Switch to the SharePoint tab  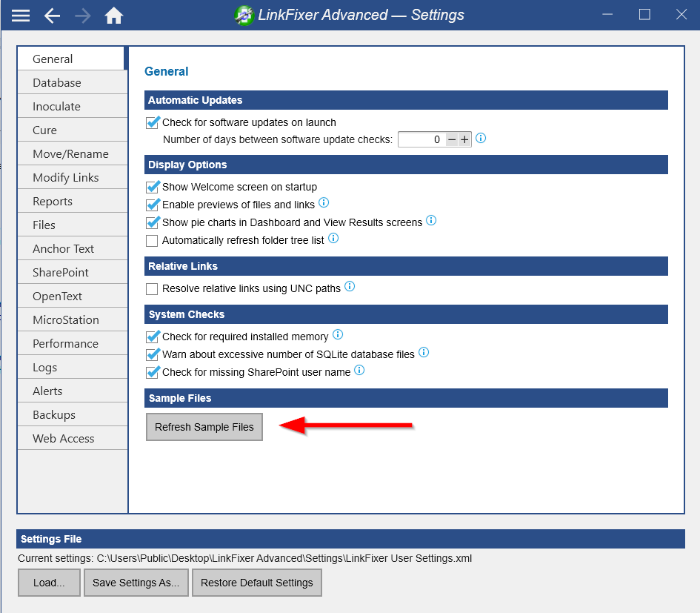[73, 272]
